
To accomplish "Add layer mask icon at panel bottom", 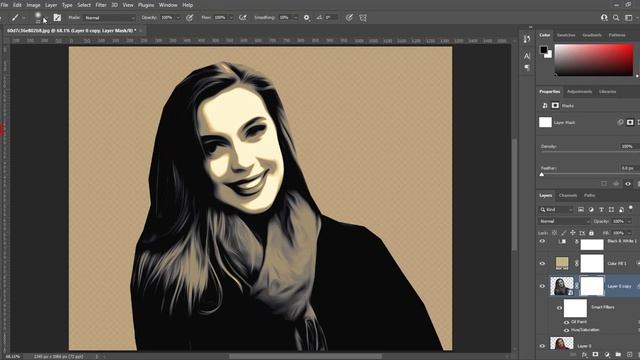I will pyautogui.click(x=596, y=355).
